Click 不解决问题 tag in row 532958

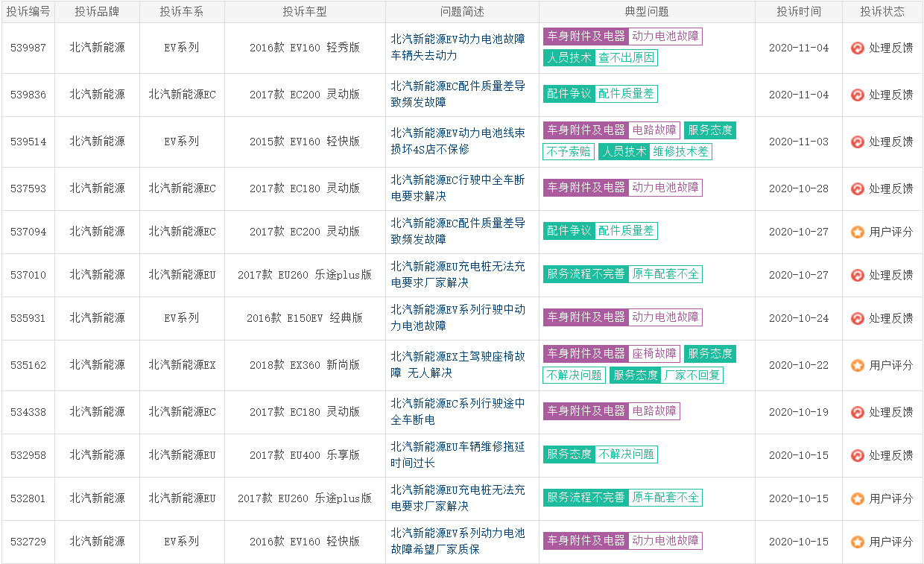click(627, 454)
